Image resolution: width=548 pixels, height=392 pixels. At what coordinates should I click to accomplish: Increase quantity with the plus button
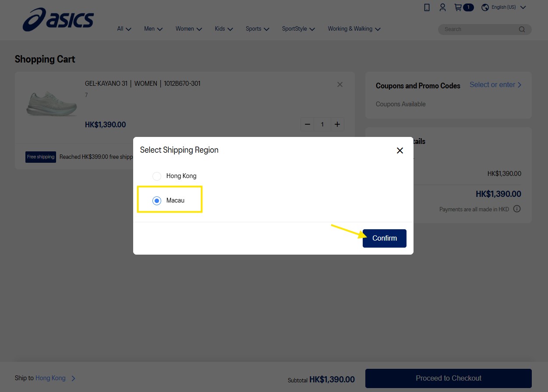pyautogui.click(x=337, y=124)
